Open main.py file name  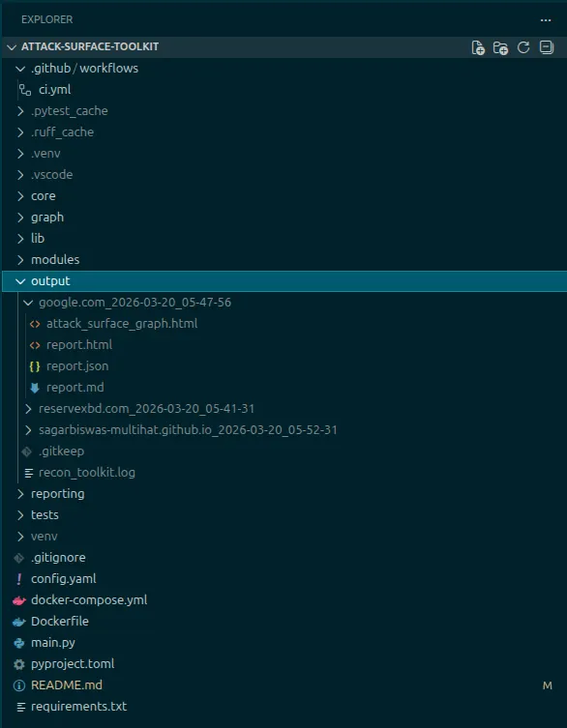[x=53, y=643]
